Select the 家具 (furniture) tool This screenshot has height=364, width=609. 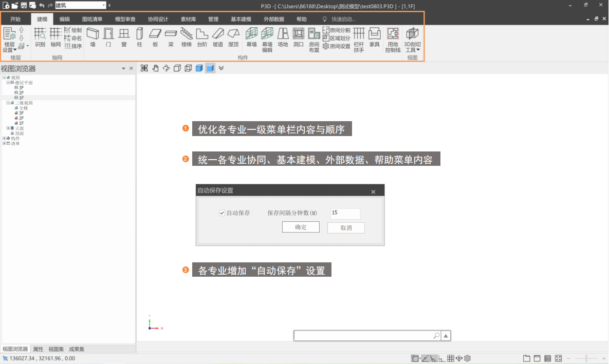pyautogui.click(x=375, y=38)
